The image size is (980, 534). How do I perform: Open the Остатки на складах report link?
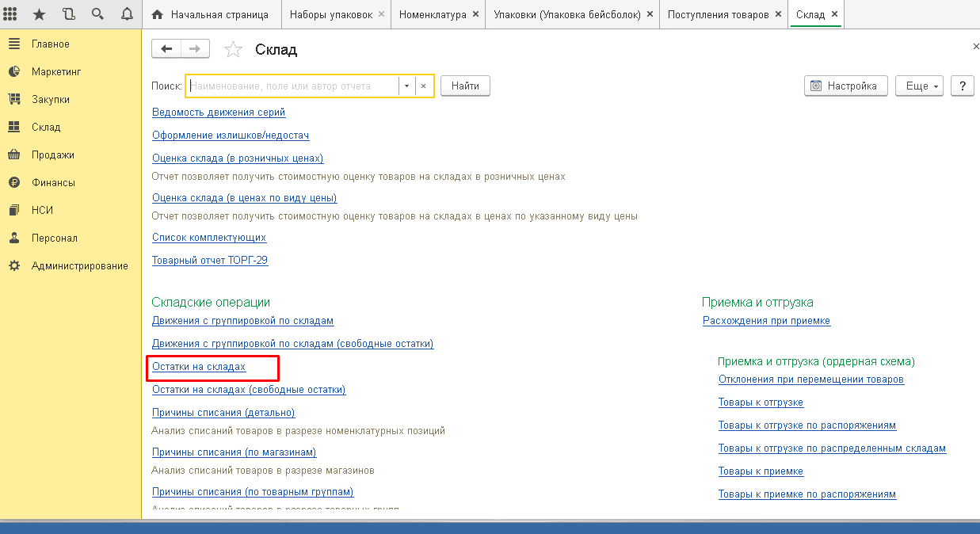(x=199, y=367)
